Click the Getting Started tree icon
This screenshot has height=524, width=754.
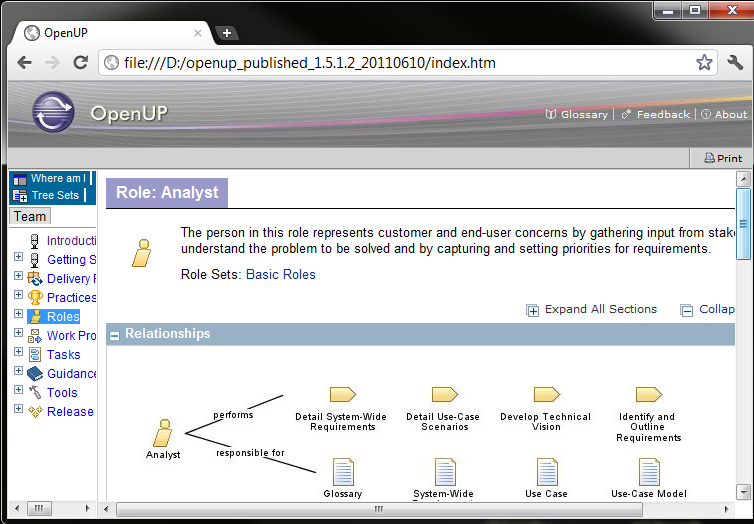(35, 260)
